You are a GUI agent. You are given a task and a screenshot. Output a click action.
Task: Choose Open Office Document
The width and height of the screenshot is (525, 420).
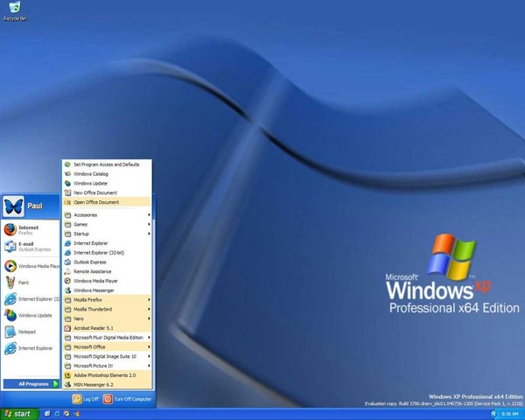107,202
